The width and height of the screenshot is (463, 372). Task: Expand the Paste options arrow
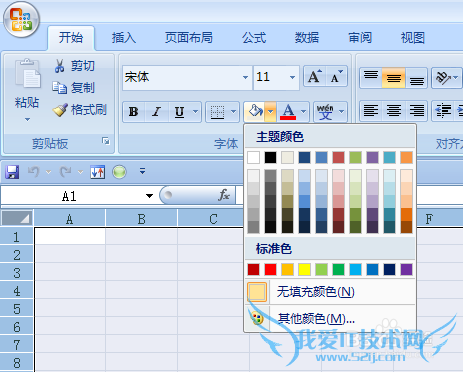tap(27, 119)
